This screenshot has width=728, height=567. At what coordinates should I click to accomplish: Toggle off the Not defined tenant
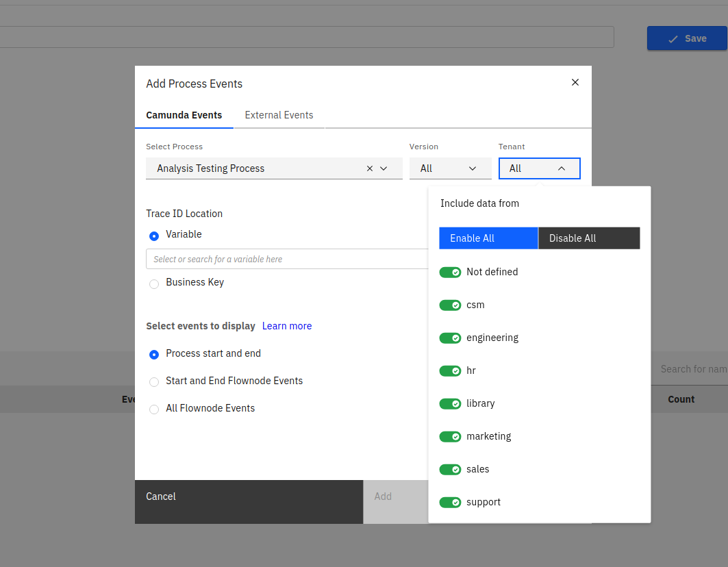tap(450, 273)
